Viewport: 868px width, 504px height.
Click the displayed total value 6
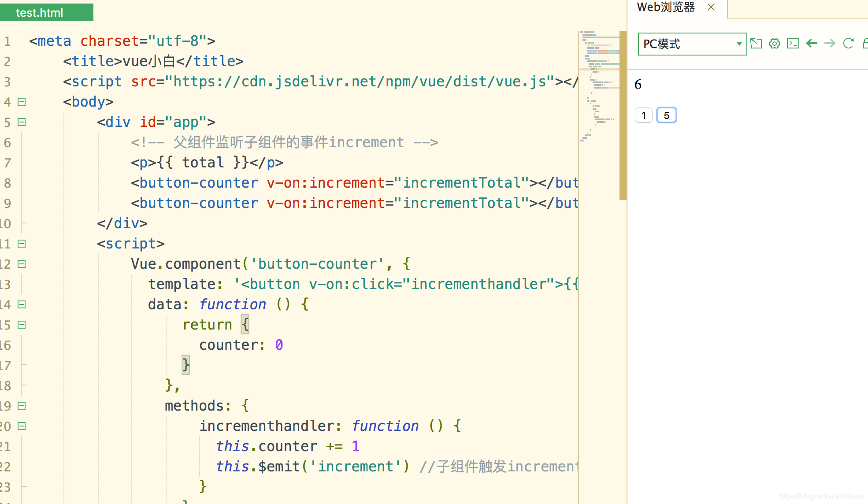pyautogui.click(x=638, y=84)
